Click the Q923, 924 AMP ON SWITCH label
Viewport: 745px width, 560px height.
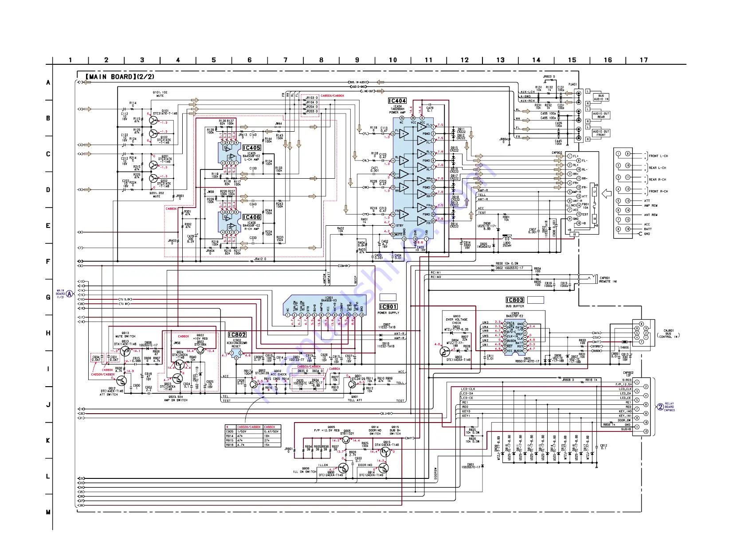coord(176,398)
